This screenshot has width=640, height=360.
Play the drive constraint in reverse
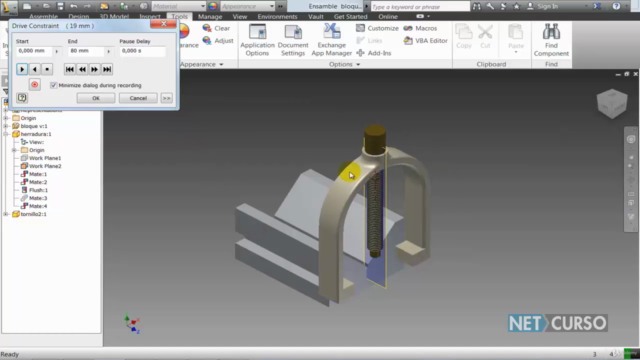(35, 69)
